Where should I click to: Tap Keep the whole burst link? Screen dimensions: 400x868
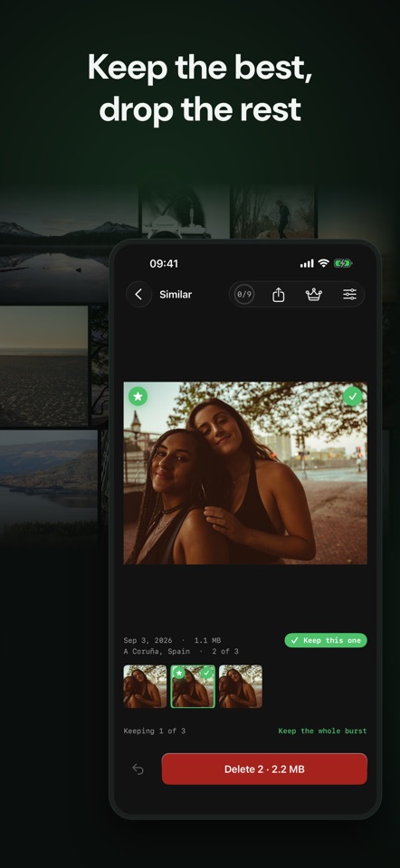click(322, 731)
